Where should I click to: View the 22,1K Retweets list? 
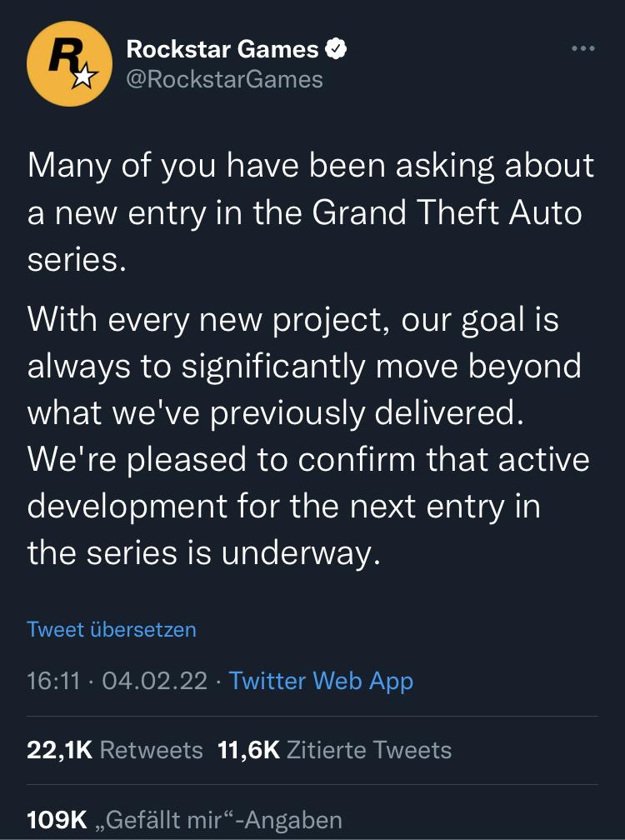click(115, 750)
